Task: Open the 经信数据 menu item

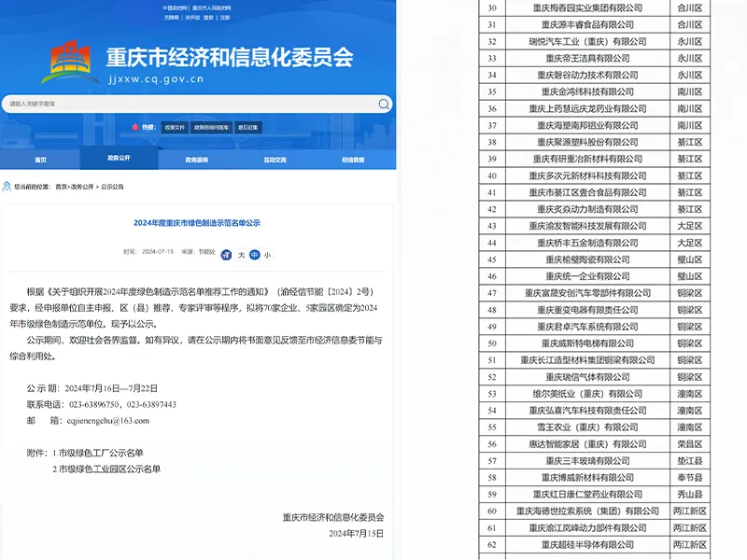Action: [354, 157]
